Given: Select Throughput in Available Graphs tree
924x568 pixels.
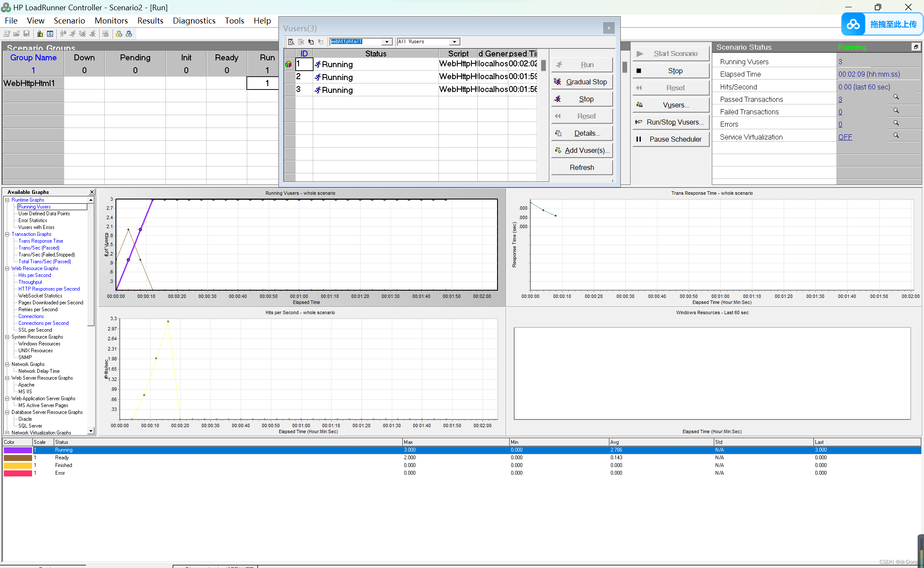Looking at the screenshot, I should click(x=30, y=282).
